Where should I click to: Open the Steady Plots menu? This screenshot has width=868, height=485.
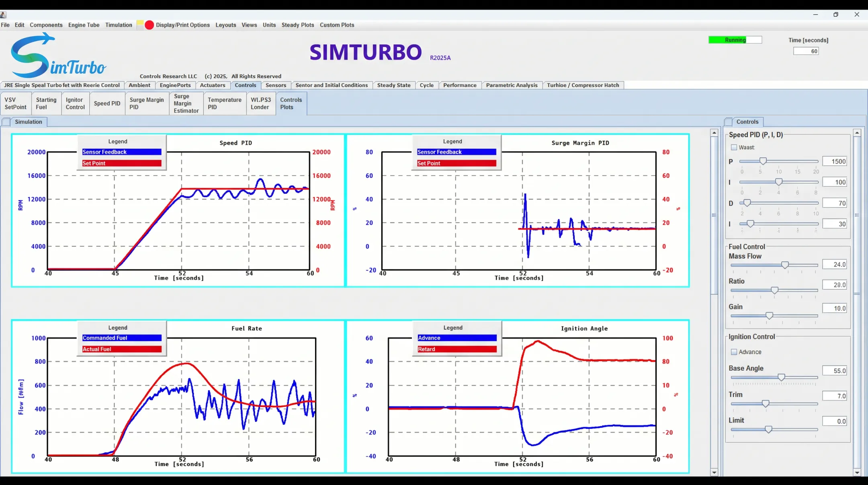coord(298,25)
